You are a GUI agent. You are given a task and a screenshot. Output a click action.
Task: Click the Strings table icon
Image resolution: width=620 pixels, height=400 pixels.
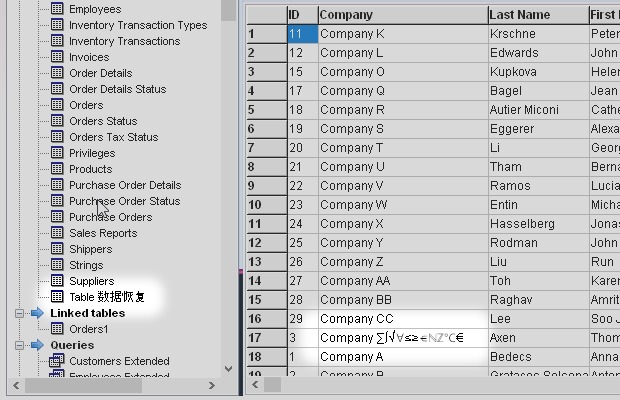pos(57,265)
